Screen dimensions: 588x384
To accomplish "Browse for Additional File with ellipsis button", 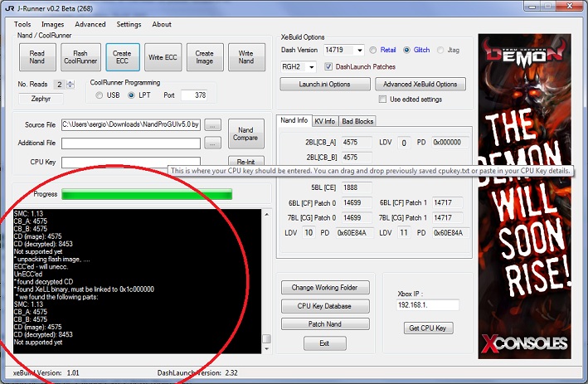I will [212, 143].
